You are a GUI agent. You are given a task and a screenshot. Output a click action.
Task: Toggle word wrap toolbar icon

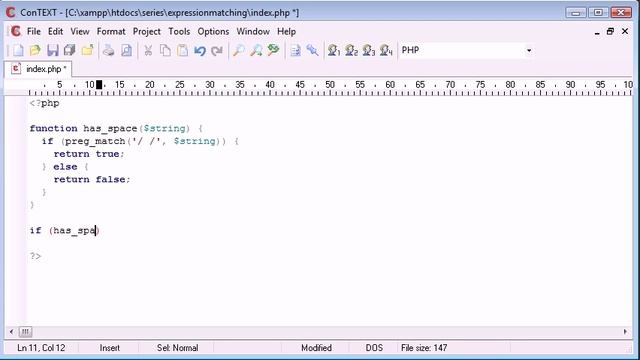tap(295, 50)
